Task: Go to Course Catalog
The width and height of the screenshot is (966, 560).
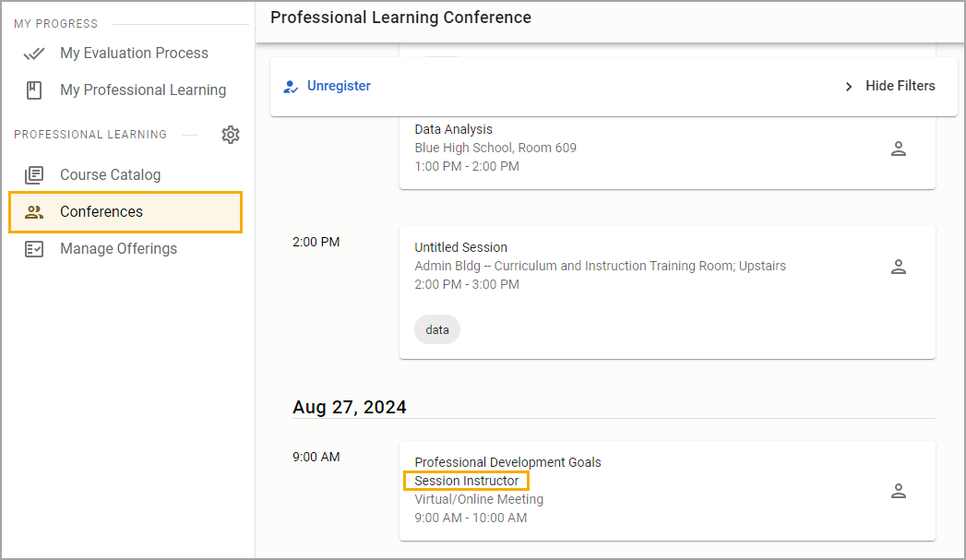Action: point(111,175)
